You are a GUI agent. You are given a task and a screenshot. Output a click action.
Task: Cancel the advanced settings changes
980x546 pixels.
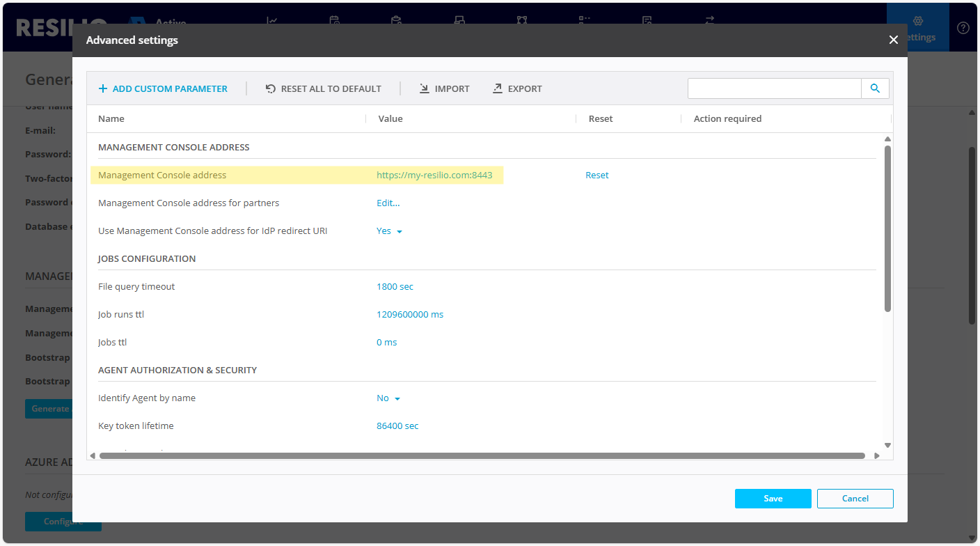point(855,499)
